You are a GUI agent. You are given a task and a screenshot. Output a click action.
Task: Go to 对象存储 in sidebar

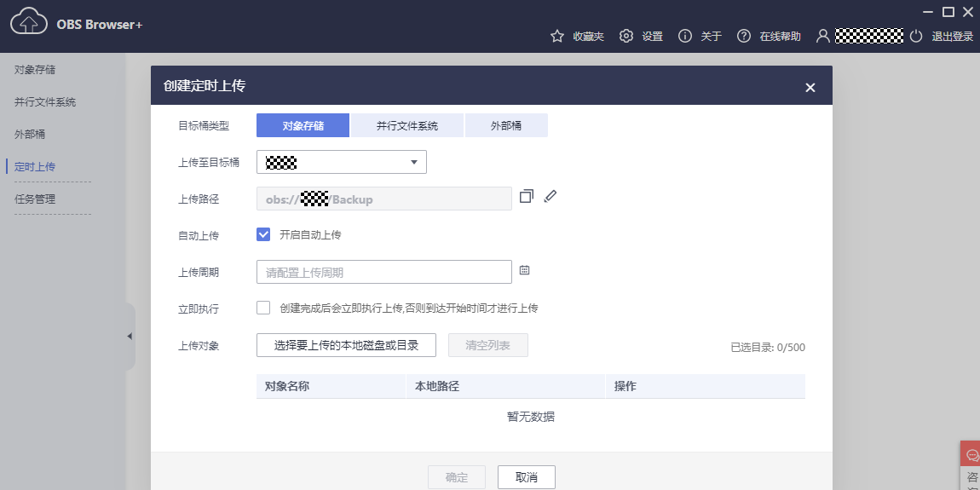(x=35, y=69)
